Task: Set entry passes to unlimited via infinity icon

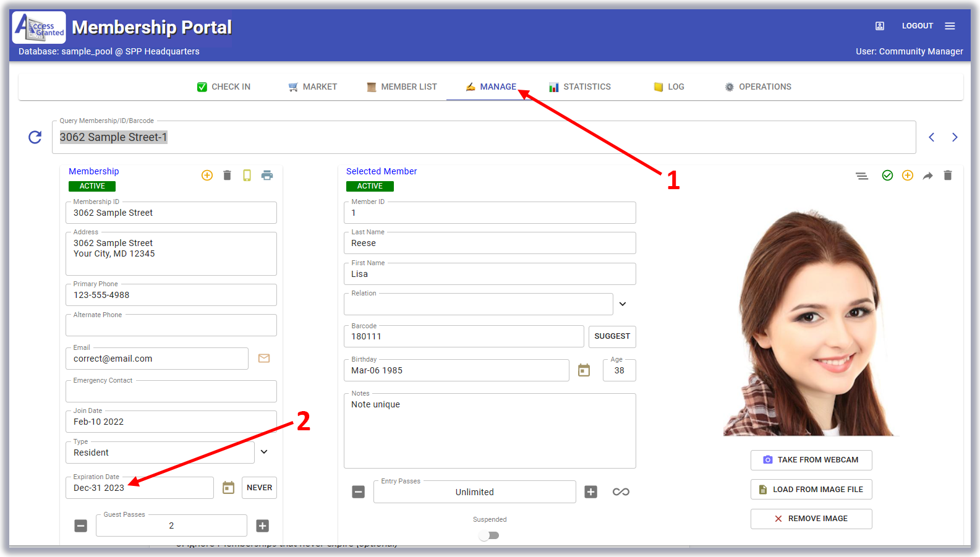Action: (x=621, y=492)
